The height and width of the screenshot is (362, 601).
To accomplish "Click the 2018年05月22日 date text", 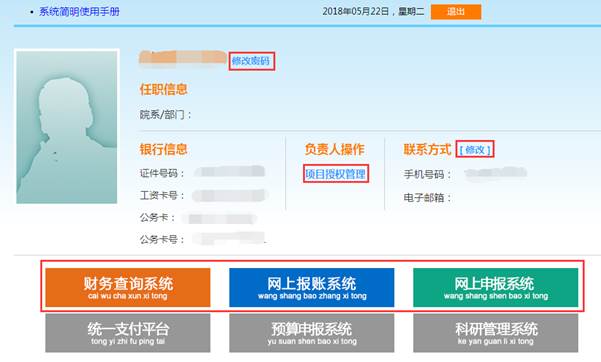I will coord(356,12).
